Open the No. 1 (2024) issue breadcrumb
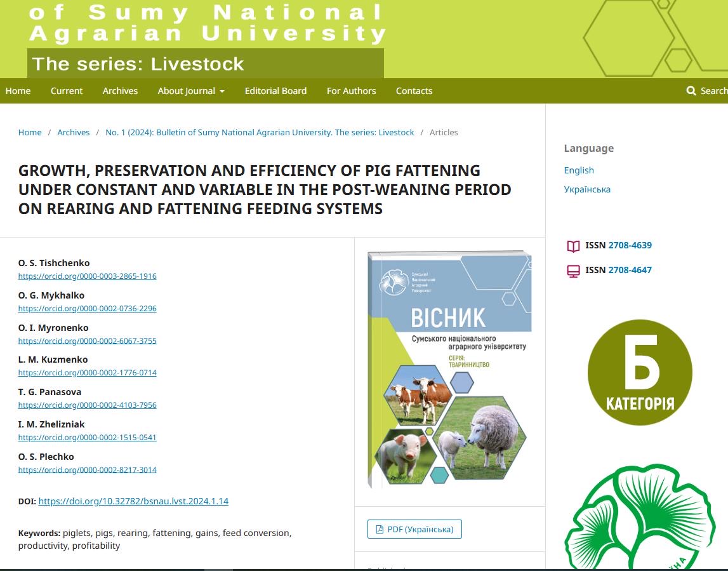 pyautogui.click(x=260, y=132)
